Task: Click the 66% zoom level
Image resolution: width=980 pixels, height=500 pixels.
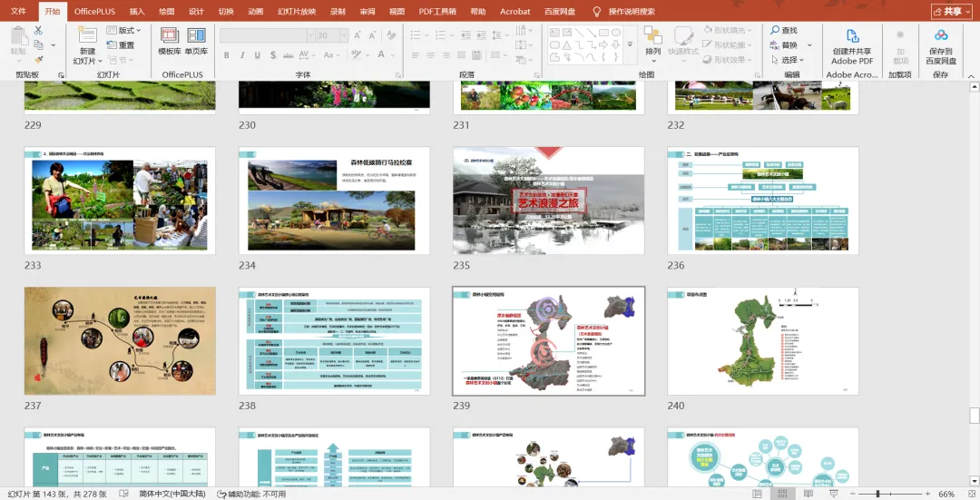Action: point(946,494)
